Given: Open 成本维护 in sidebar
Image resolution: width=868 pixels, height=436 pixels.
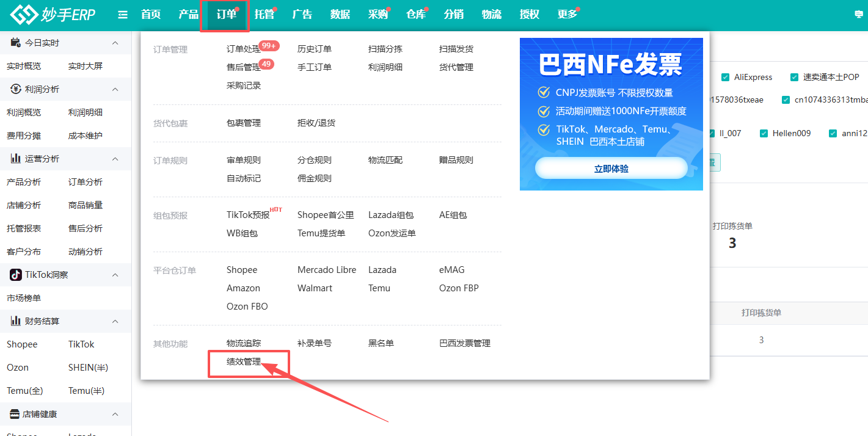Looking at the screenshot, I should coord(86,136).
